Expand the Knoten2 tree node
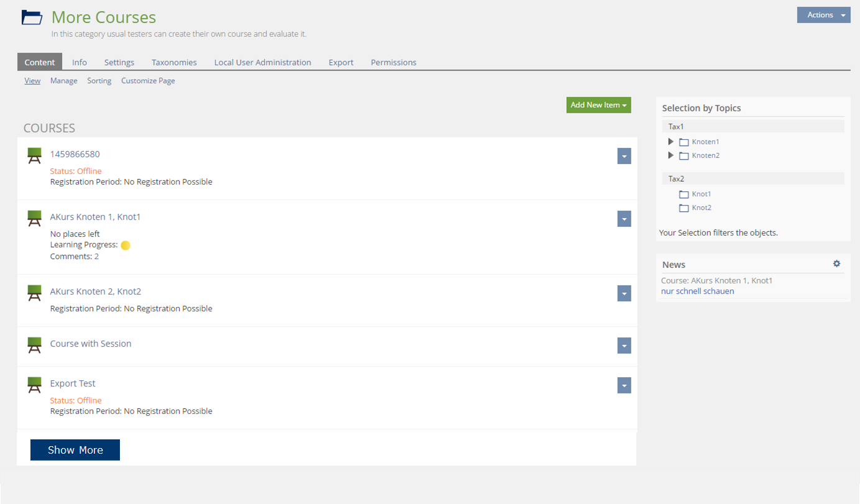The image size is (860, 504). [670, 155]
